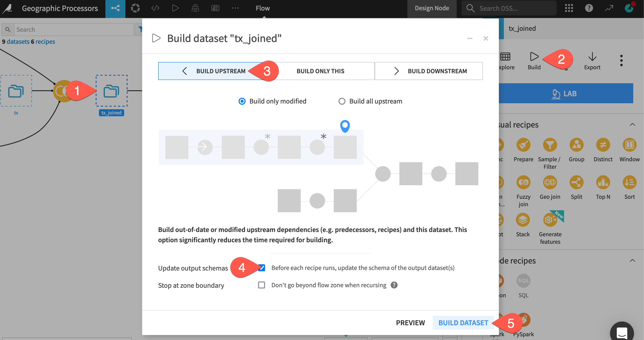Select the Sort recipe icon
644x340 pixels.
tap(630, 182)
